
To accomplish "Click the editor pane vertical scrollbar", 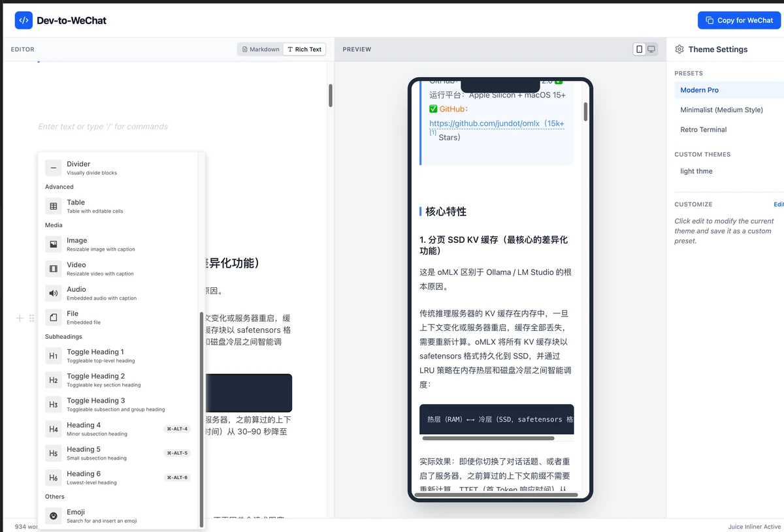I will point(331,95).
